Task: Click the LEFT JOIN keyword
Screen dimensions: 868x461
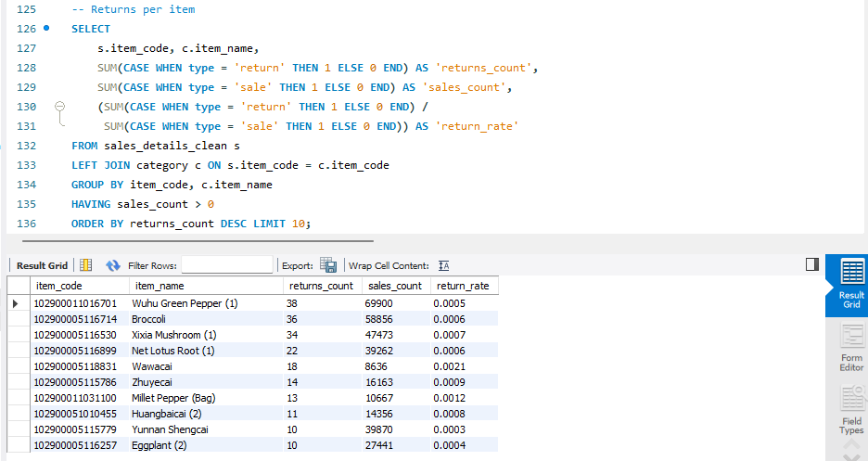Action: pos(101,165)
